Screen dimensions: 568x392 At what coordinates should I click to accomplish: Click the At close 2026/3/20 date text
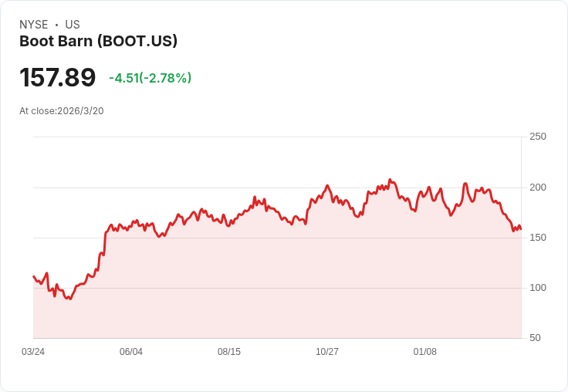(x=62, y=110)
